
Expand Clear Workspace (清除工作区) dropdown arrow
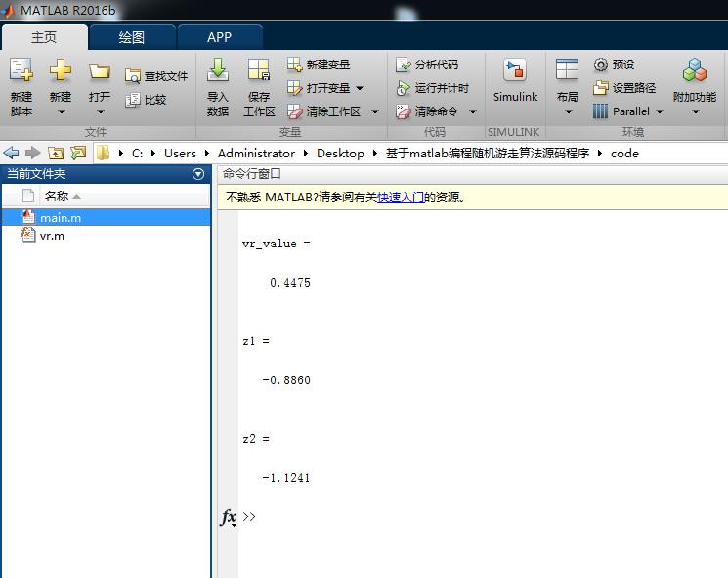click(375, 111)
